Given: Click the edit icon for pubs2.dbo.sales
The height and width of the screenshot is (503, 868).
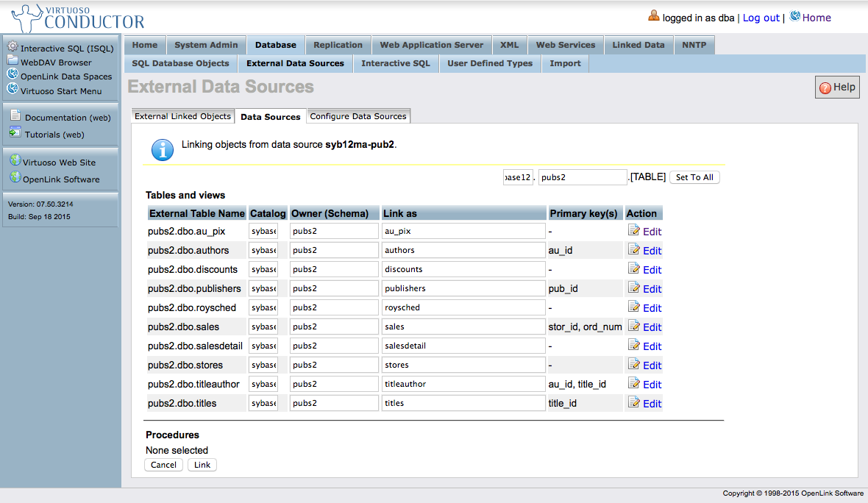Looking at the screenshot, I should coord(634,326).
